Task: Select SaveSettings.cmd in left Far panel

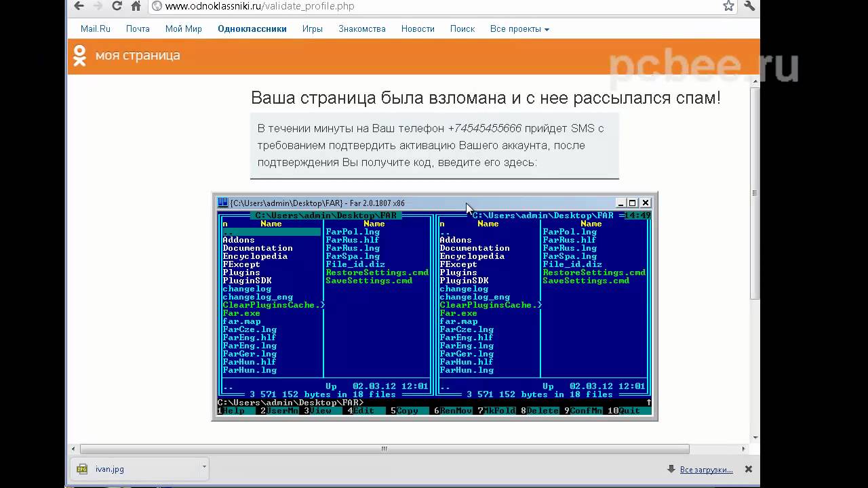Action: 369,281
